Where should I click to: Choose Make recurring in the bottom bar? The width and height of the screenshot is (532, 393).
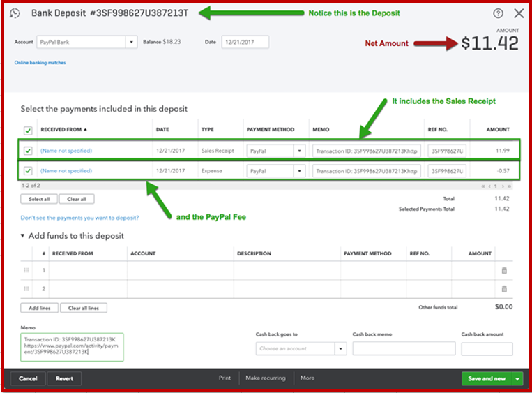click(x=266, y=378)
